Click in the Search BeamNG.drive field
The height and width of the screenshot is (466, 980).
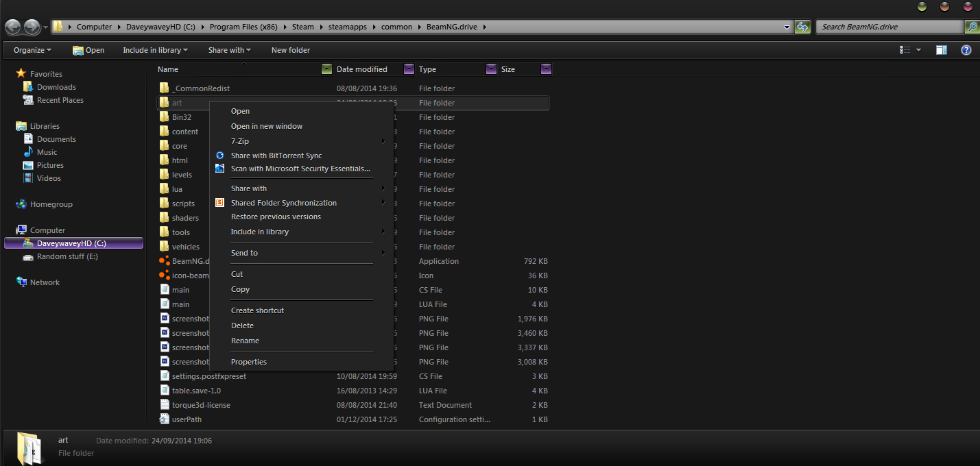coord(890,27)
